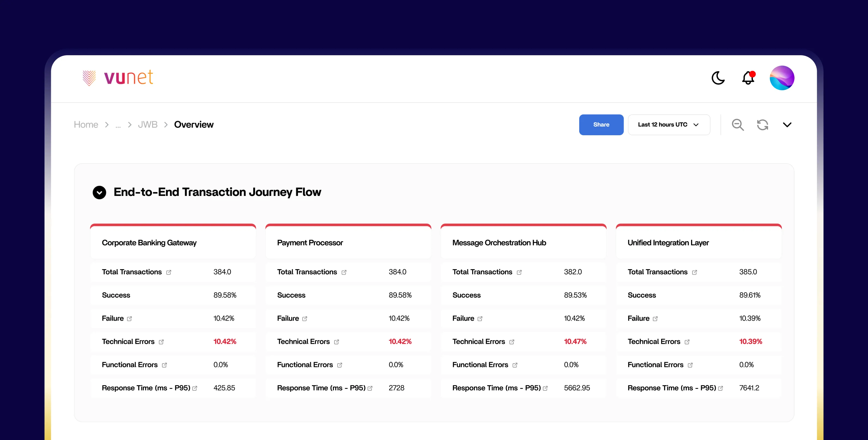
Task: Open Unified Integration Layer Response Time link icon
Action: 720,389
